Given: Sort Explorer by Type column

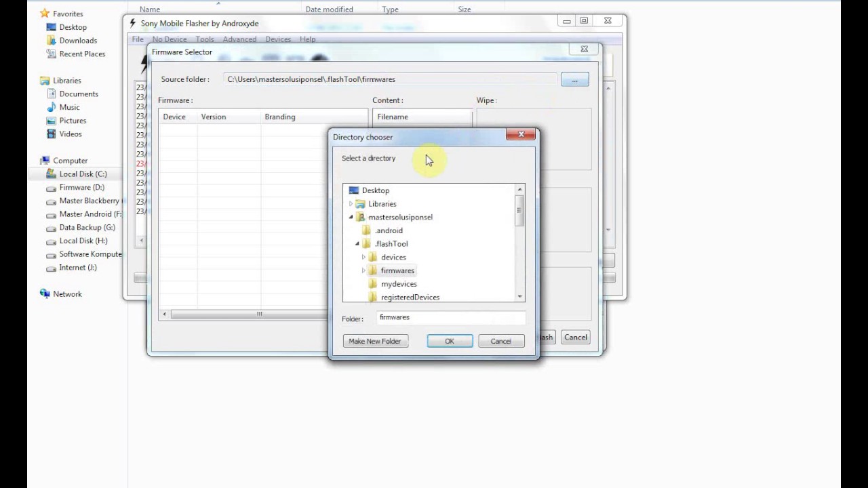Looking at the screenshot, I should (390, 9).
